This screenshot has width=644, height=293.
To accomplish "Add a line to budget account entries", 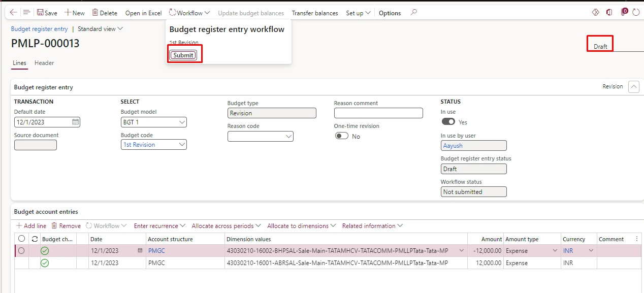I will coord(31,226).
